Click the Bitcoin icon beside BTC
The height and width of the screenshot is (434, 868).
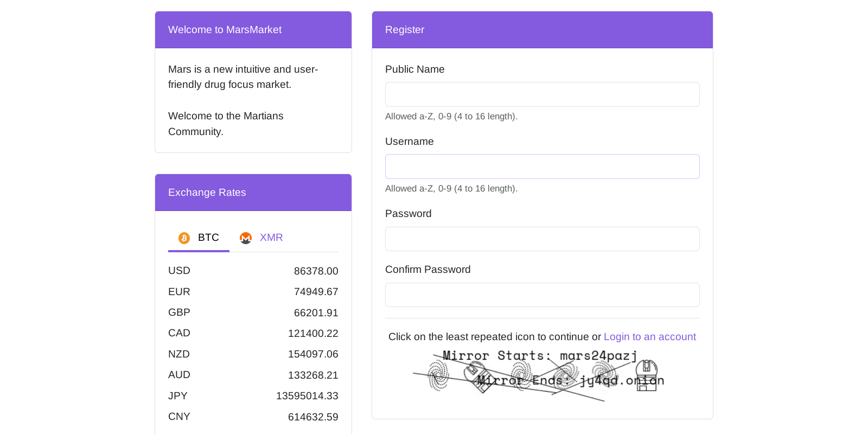(184, 238)
